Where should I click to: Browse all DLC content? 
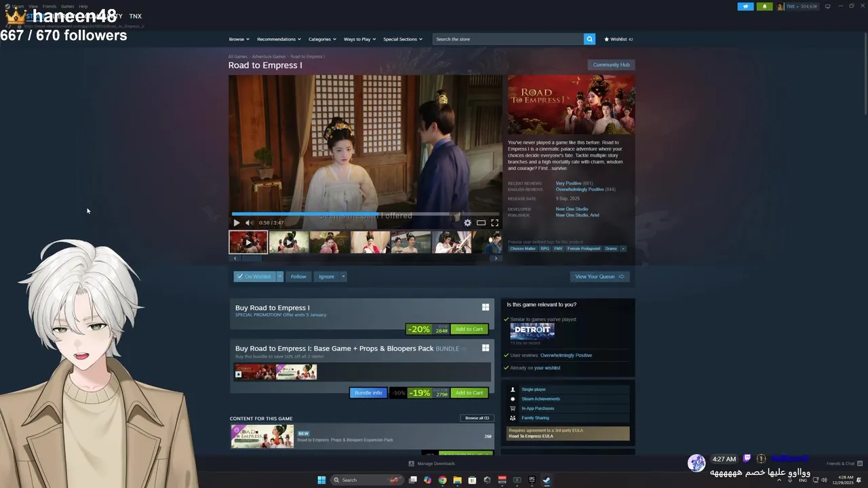477,418
